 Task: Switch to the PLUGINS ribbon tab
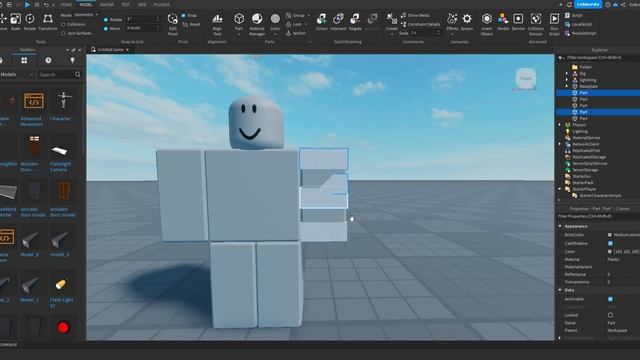[x=162, y=5]
